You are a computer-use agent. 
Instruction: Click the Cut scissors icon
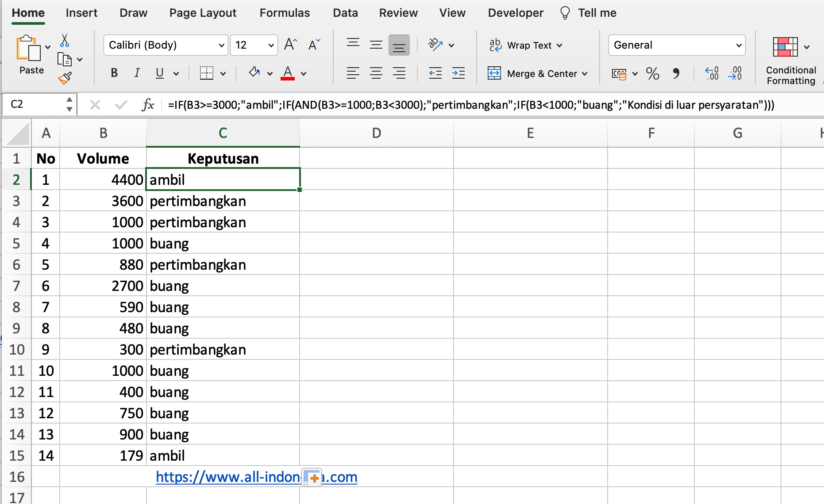[65, 40]
